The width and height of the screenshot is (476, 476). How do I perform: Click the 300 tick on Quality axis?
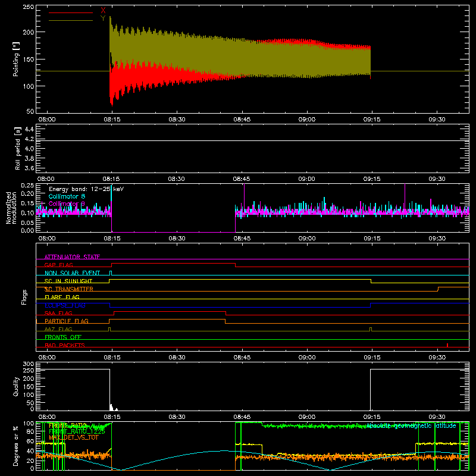29,364
